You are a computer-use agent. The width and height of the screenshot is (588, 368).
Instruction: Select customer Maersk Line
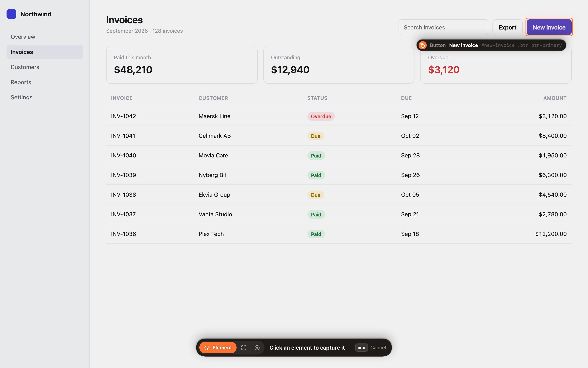[214, 116]
